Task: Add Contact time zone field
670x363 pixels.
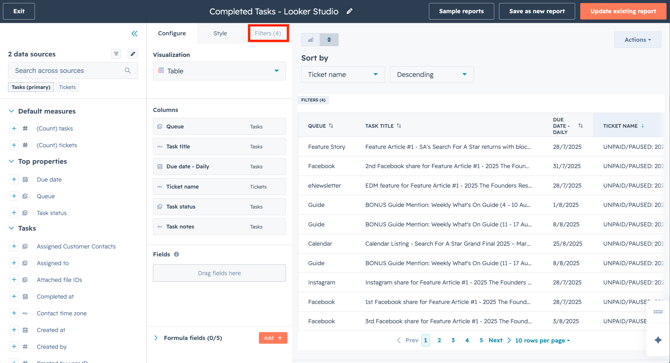Action: (14, 313)
